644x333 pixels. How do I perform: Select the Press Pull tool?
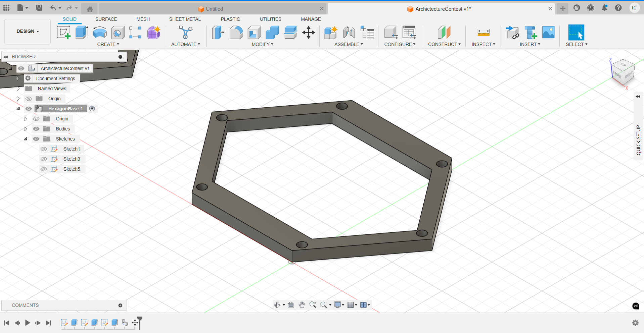[218, 33]
